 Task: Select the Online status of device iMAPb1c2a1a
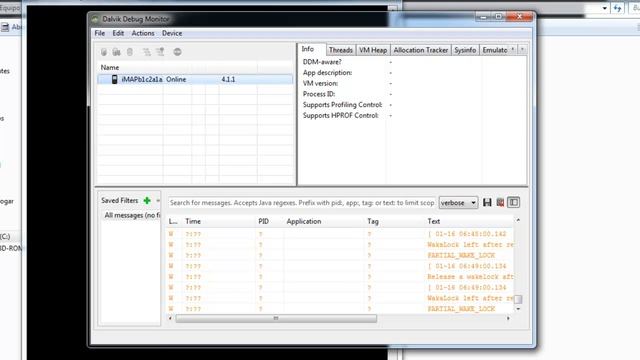point(176,79)
